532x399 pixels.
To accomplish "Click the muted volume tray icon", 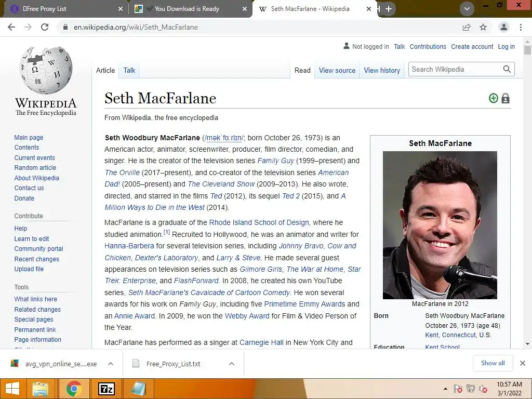I will (483, 389).
